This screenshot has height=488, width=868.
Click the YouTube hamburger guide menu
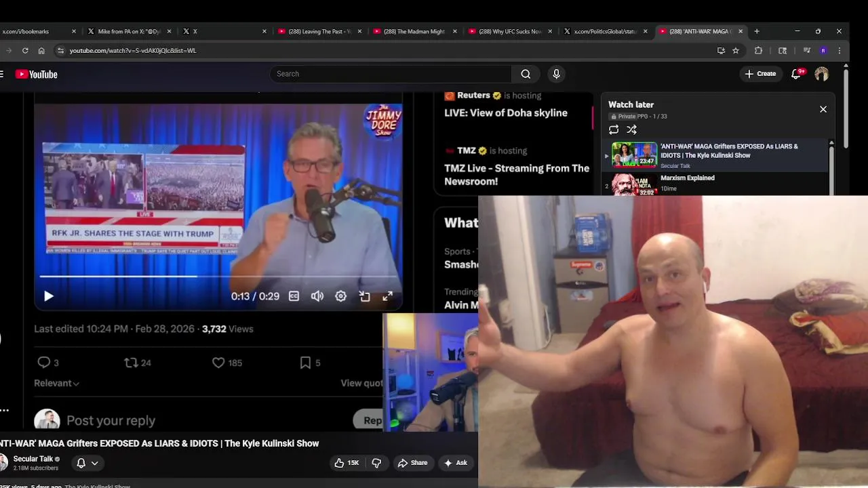coord(2,74)
